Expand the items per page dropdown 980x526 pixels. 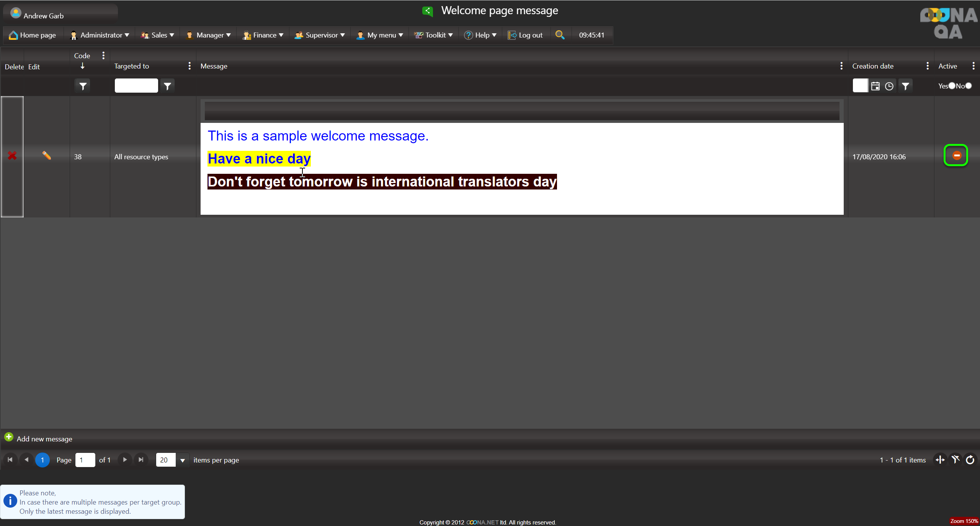point(183,460)
